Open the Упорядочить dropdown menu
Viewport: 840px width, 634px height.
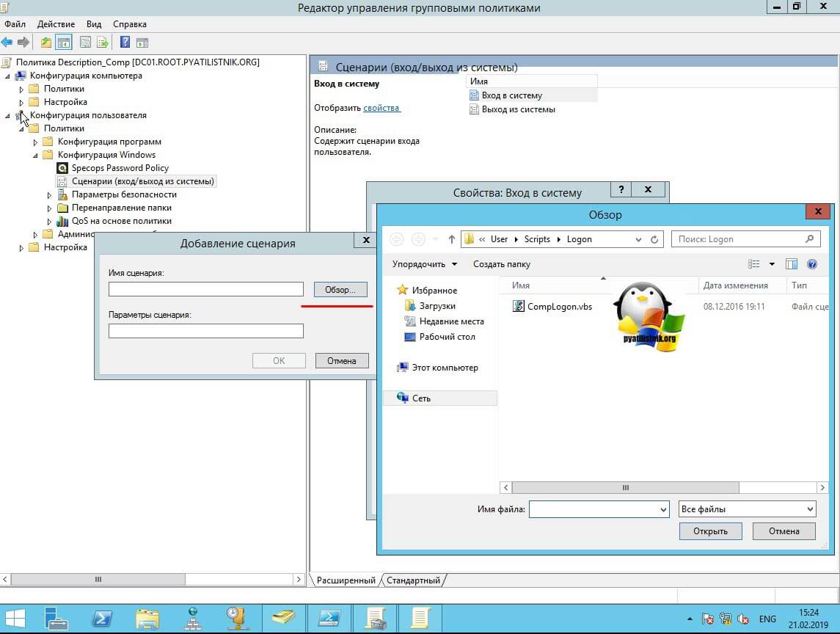(x=425, y=264)
